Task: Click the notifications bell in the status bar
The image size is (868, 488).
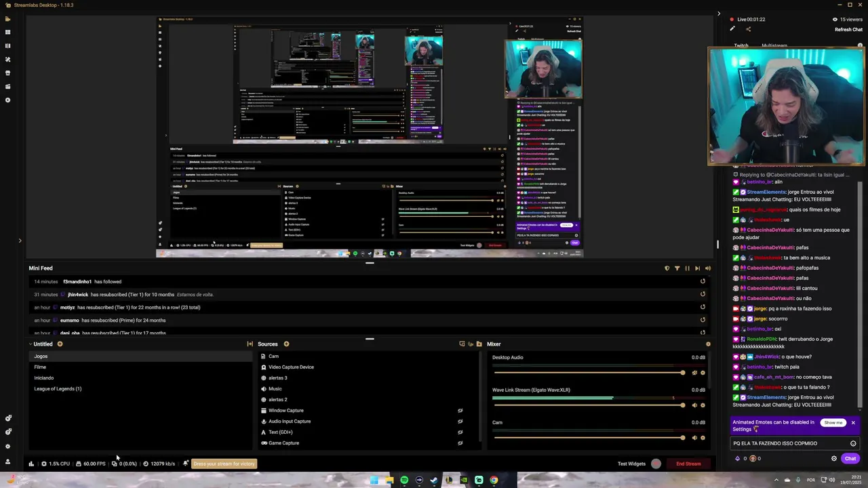Action: [185, 464]
